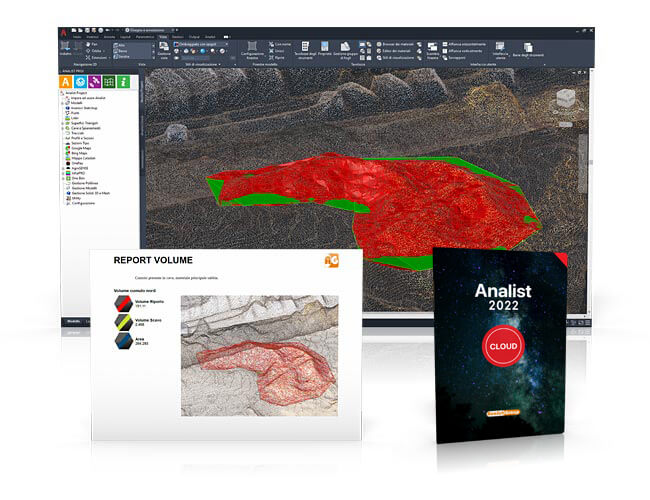Click the Pan navigation tool
Screen dimensions: 650x500
point(91,44)
